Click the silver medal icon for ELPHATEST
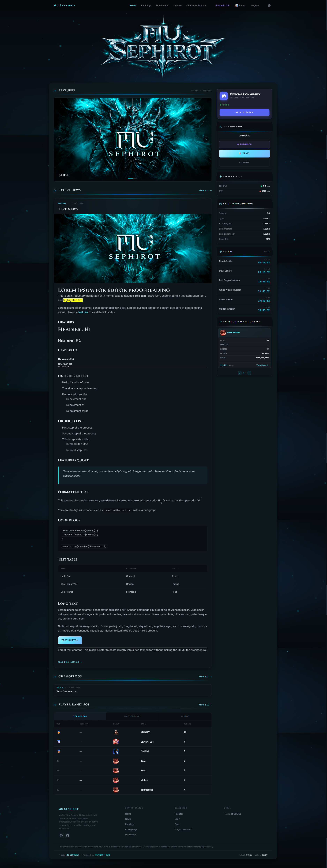327x868 pixels. coord(59,742)
